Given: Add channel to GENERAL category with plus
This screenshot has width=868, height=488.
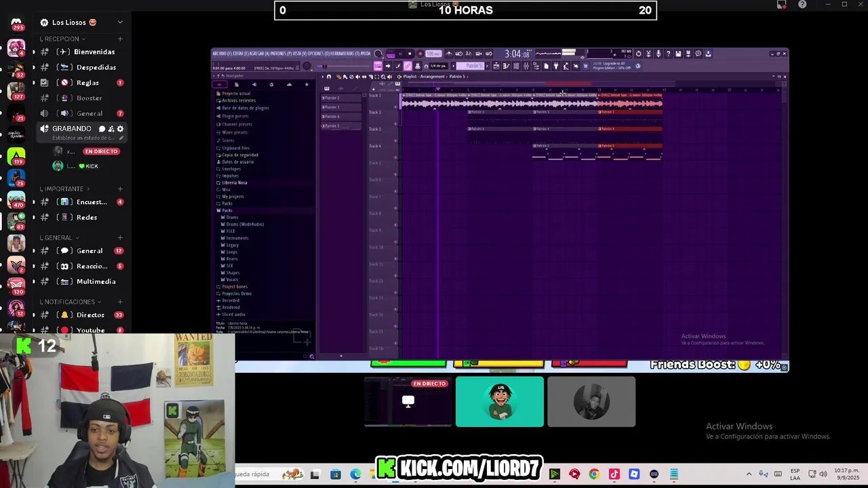Looking at the screenshot, I should (x=120, y=238).
